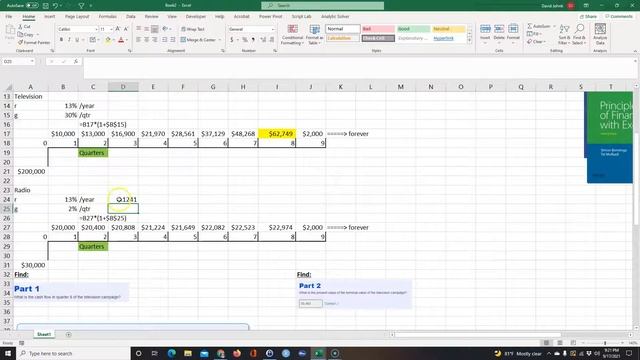The width and height of the screenshot is (640, 360).
Task: Apply the Normal cell style
Action: pos(343,29)
